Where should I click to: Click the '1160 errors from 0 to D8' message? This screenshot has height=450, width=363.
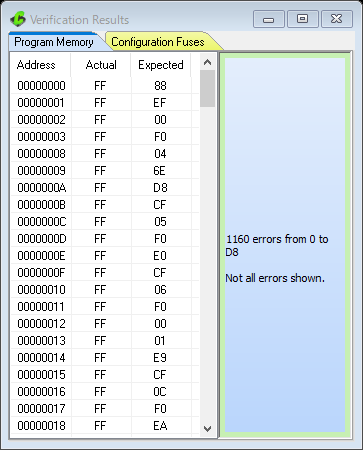[277, 245]
